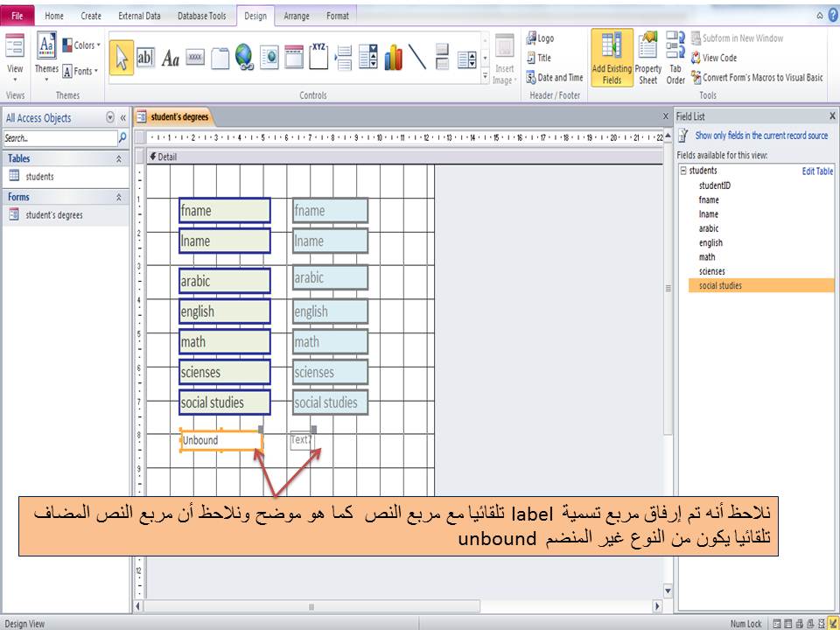Open the theme Fonts dropdown
Screen dimensions: 840x630
click(80, 70)
